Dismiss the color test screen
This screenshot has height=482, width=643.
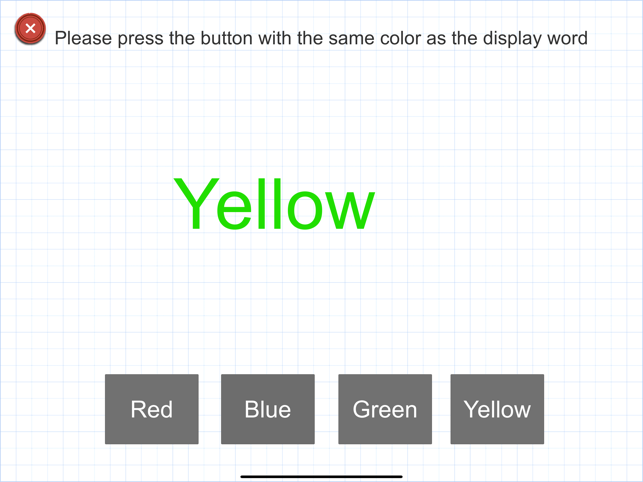coord(30,29)
